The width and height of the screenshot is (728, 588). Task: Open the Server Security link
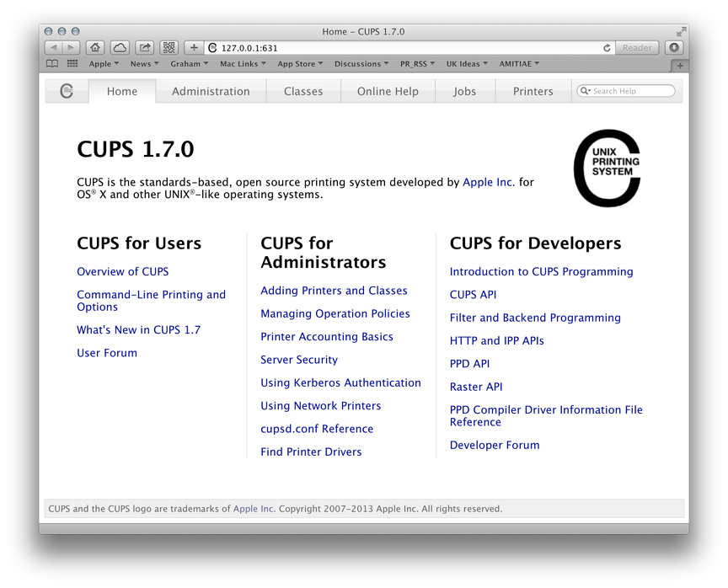point(299,360)
